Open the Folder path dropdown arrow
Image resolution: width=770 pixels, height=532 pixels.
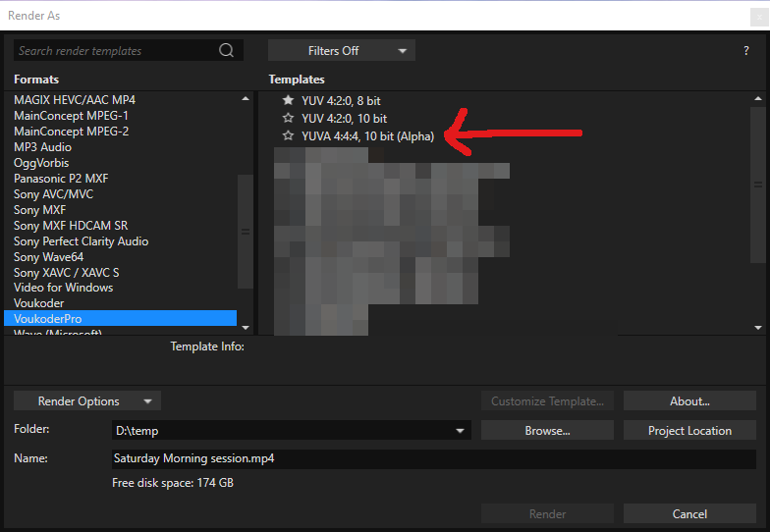460,431
